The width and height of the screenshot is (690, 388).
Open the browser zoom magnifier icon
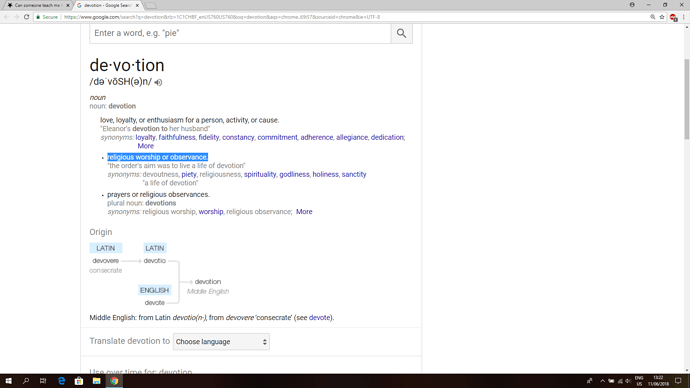(x=653, y=17)
